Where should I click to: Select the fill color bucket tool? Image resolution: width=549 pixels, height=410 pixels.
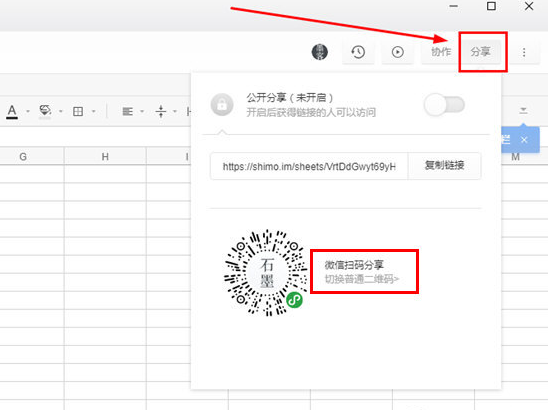coord(45,112)
